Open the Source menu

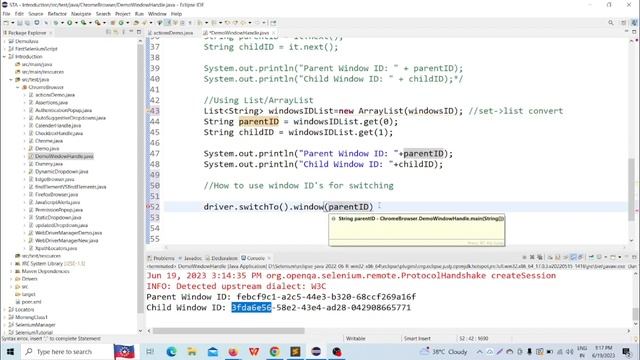click(36, 14)
